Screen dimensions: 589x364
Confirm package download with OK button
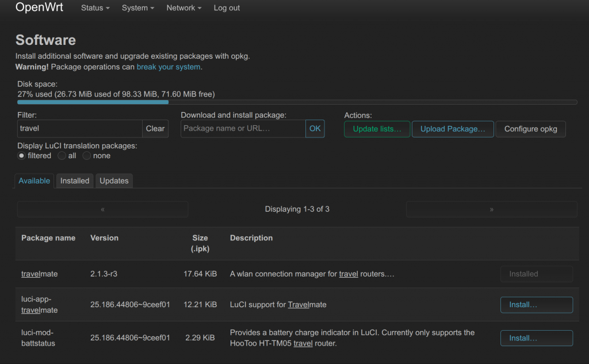[x=315, y=128]
